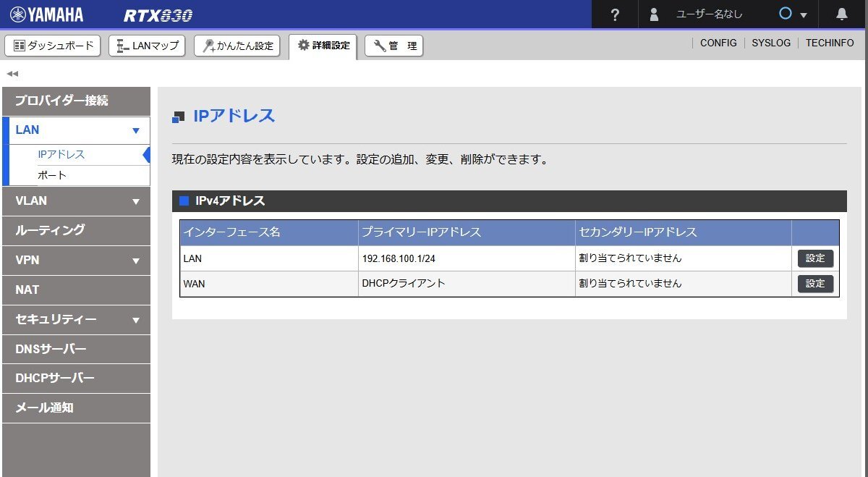Click the gear icon on the 詳細設定 tab
This screenshot has height=477, width=868.
pos(303,45)
